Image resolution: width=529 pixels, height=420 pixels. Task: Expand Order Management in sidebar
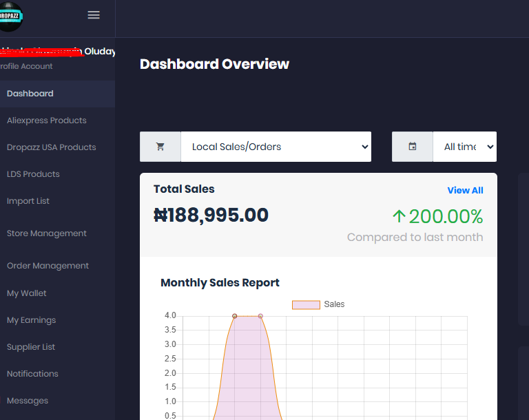coord(48,266)
